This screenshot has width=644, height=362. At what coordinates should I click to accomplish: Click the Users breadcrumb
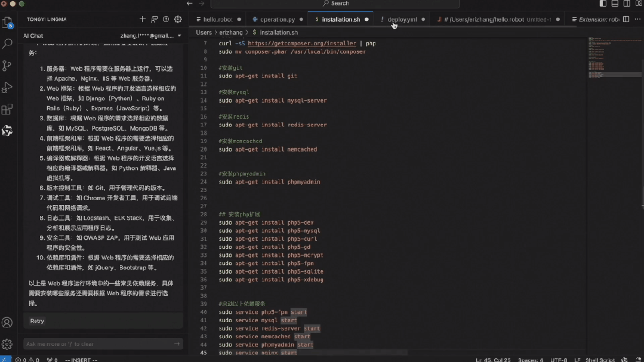pyautogui.click(x=204, y=32)
